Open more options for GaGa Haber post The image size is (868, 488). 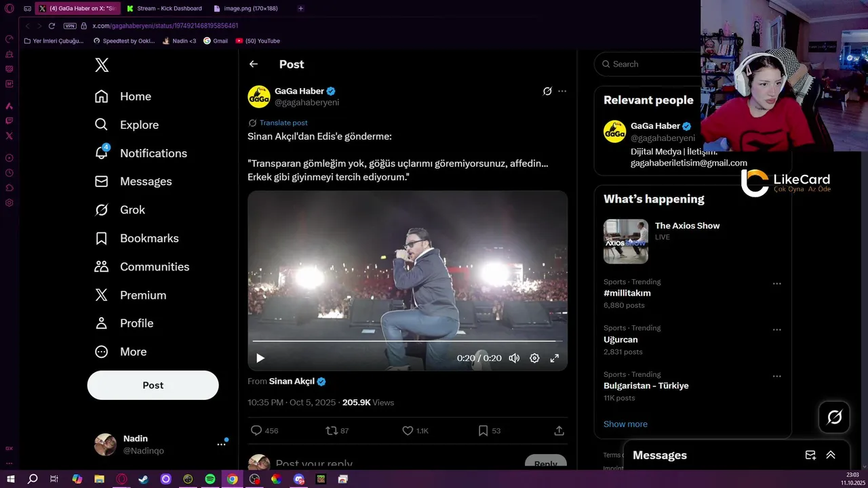(562, 91)
